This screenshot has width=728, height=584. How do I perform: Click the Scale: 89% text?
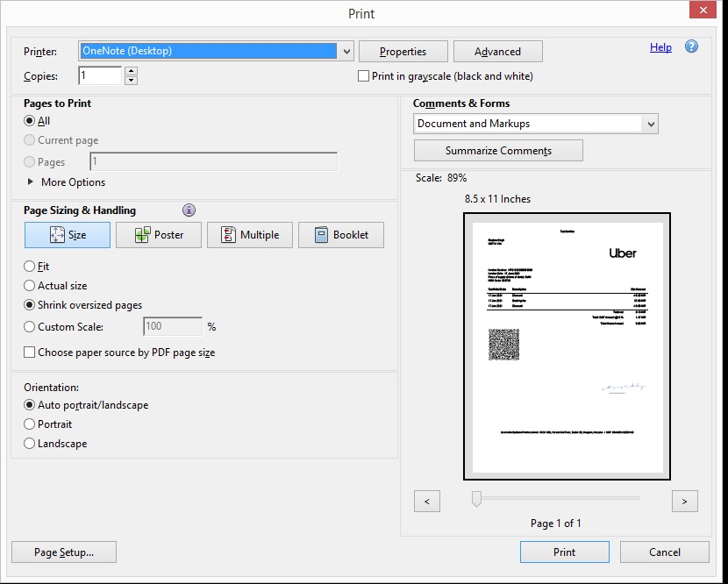pos(441,178)
